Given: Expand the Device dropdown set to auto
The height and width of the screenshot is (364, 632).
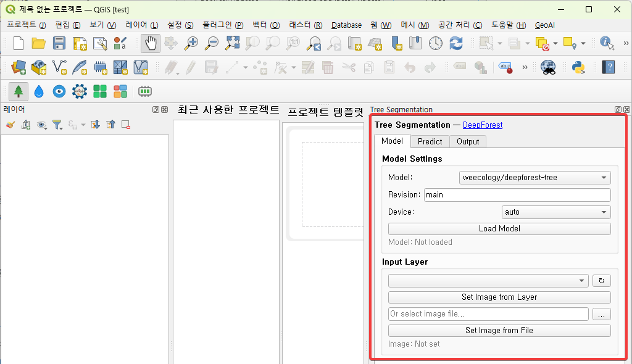Looking at the screenshot, I should coord(556,212).
